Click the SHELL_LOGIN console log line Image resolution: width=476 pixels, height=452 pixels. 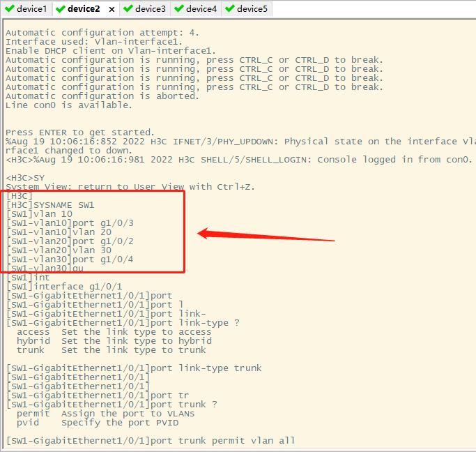(x=239, y=160)
